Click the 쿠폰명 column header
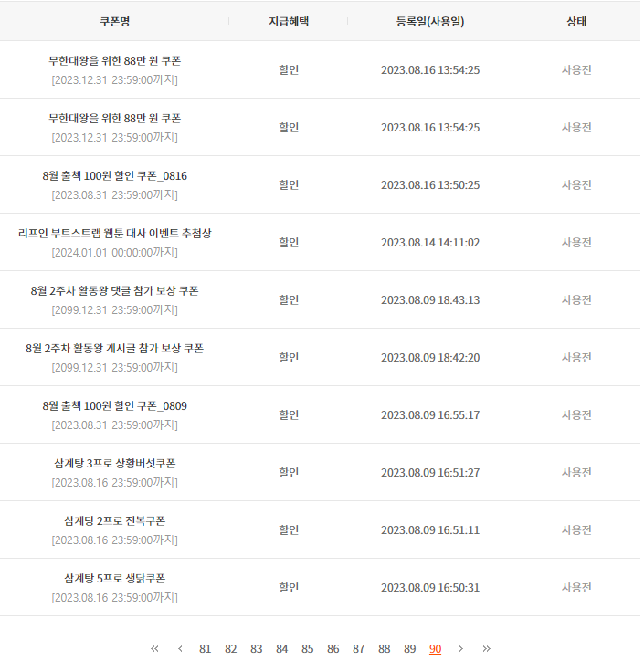 115,21
